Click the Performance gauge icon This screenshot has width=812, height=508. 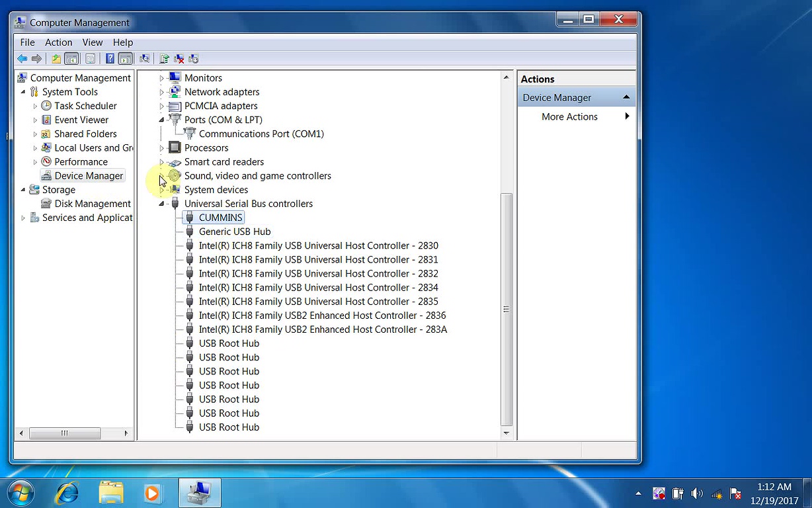click(46, 161)
